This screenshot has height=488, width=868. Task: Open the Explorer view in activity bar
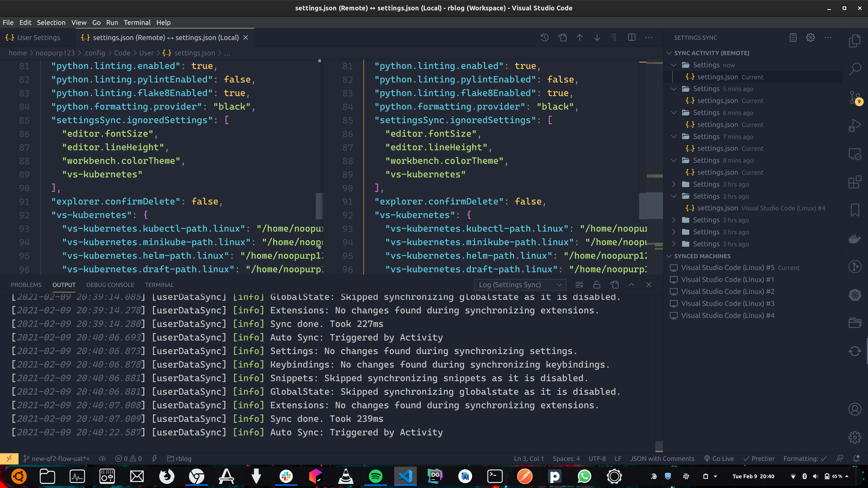[x=854, y=41]
